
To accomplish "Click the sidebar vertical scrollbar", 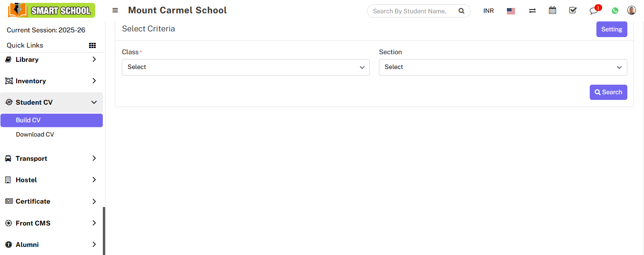I will coord(104,231).
